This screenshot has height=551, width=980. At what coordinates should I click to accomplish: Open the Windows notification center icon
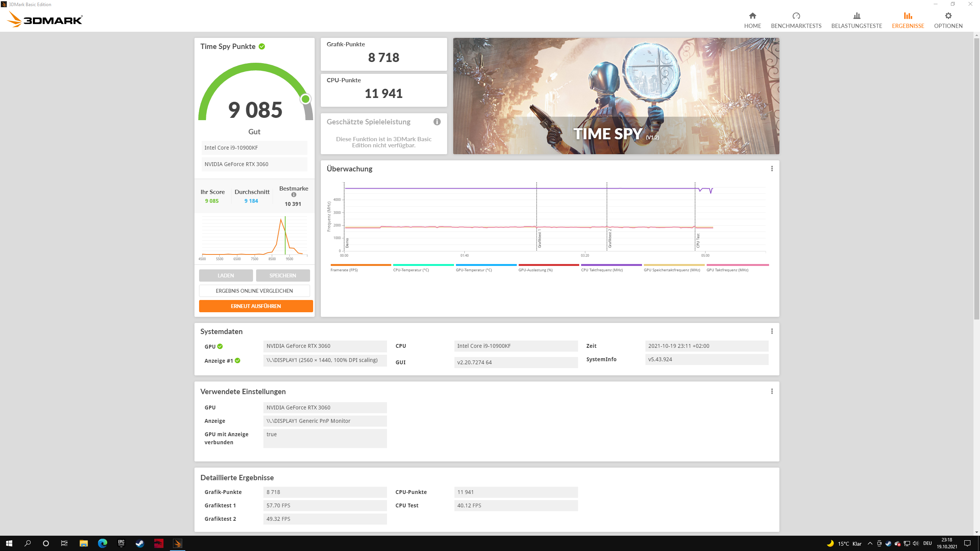pyautogui.click(x=967, y=543)
